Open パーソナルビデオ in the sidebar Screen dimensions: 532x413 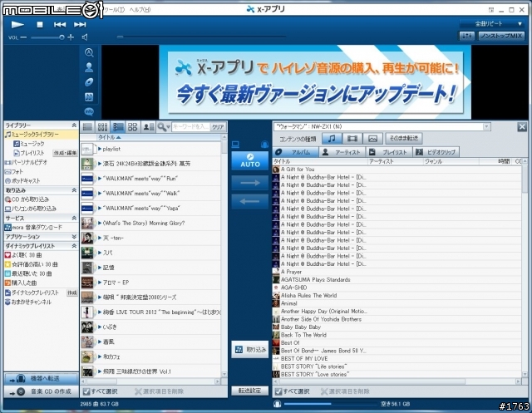(26, 162)
